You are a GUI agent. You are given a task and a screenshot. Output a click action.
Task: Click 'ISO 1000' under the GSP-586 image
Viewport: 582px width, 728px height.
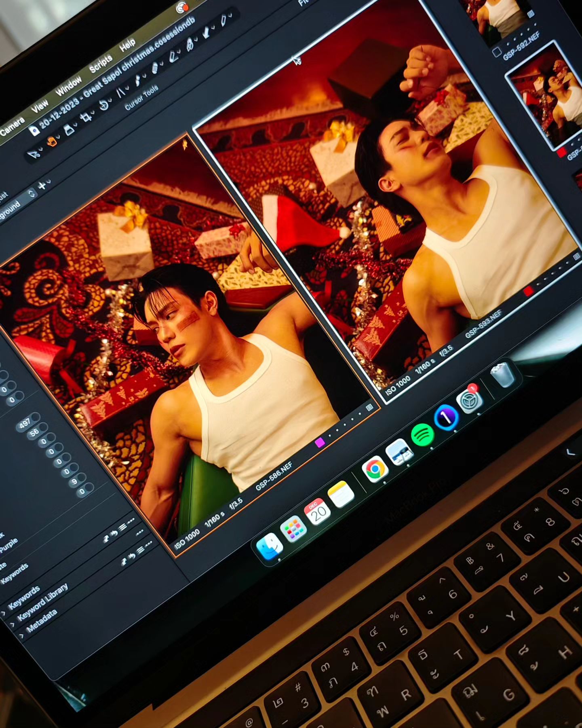pyautogui.click(x=187, y=539)
